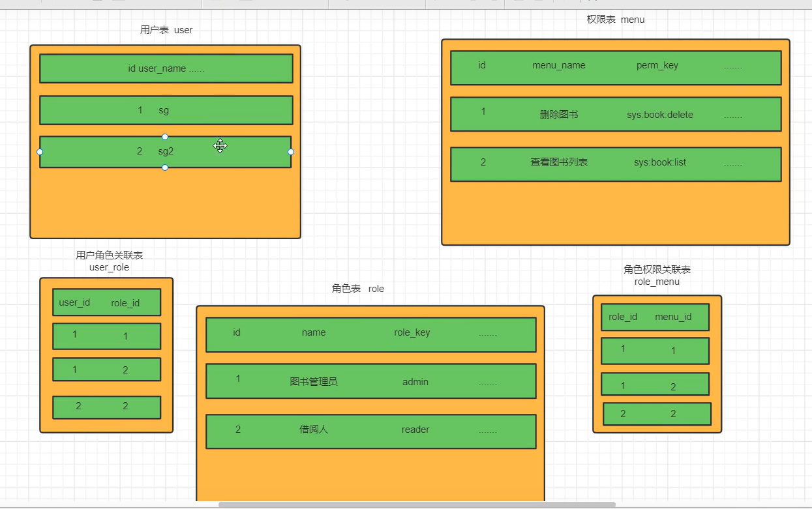Select the '权限表 menu' title label
The height and width of the screenshot is (509, 812).
click(615, 20)
